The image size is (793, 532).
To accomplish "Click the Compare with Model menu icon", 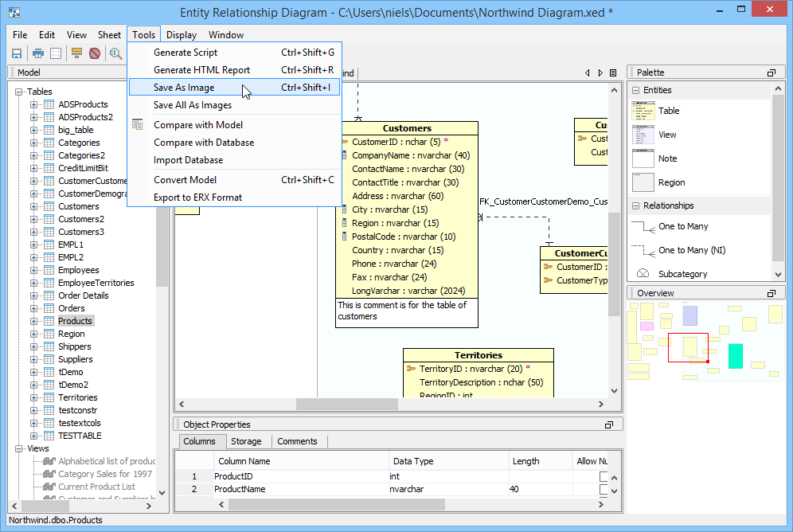I will tap(138, 124).
